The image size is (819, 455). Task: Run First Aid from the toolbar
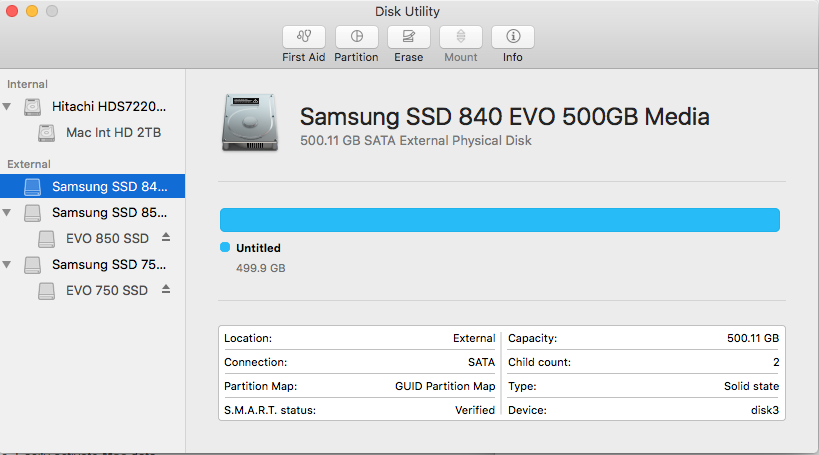(x=303, y=37)
